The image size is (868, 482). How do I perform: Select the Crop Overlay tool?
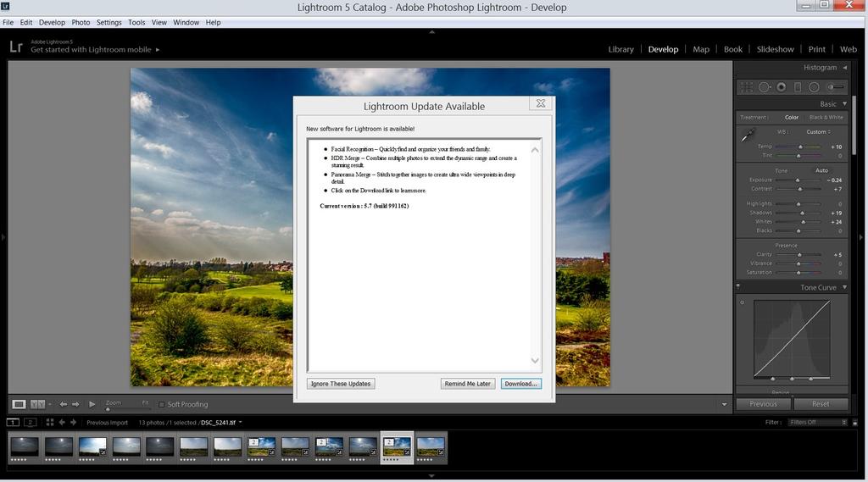(x=747, y=87)
